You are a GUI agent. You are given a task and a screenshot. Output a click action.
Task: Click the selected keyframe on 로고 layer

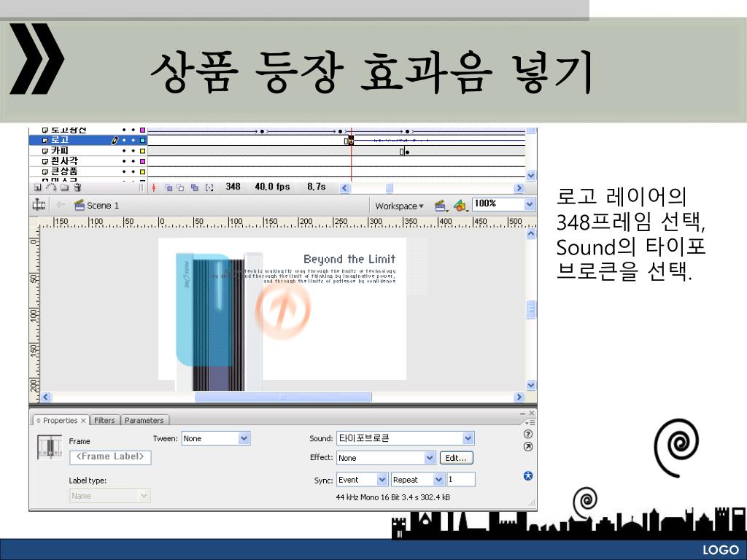[351, 141]
